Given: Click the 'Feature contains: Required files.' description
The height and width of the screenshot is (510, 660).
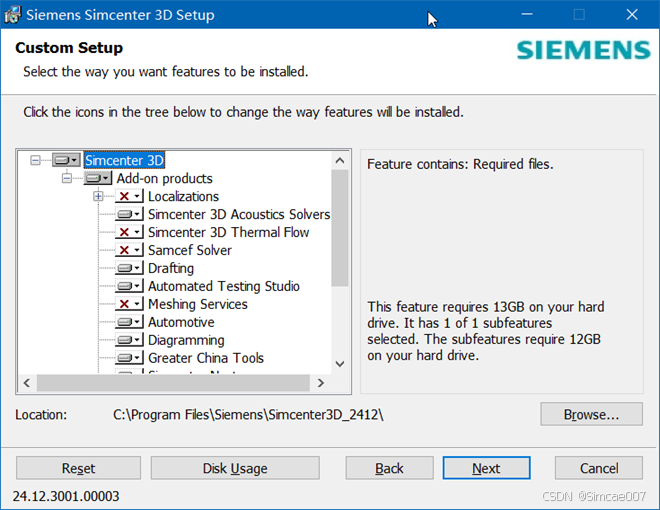Looking at the screenshot, I should (460, 164).
